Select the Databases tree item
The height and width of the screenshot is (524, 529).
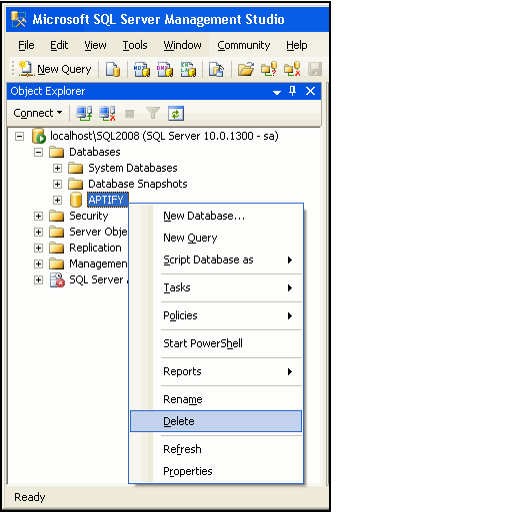(95, 152)
